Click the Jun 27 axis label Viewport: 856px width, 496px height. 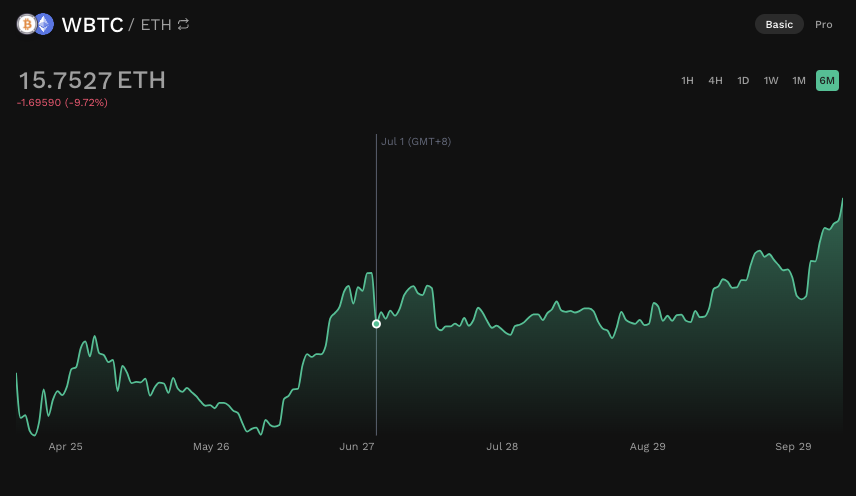pyautogui.click(x=357, y=446)
